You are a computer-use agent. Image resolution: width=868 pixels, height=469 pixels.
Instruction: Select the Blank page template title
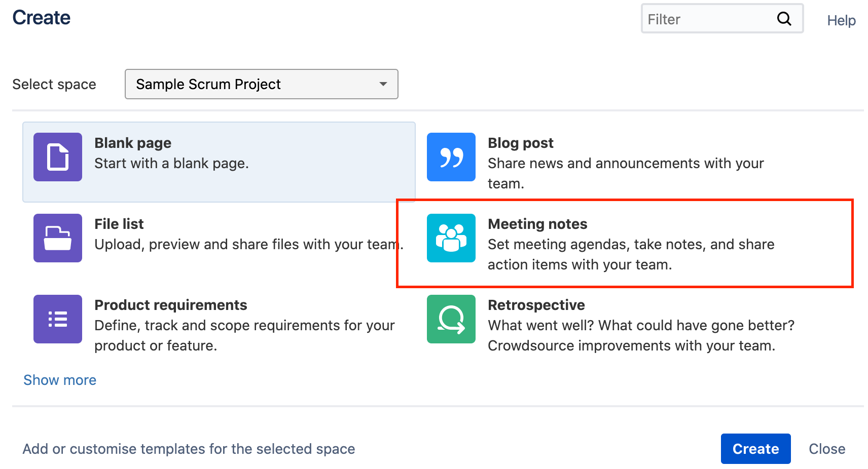(x=133, y=143)
